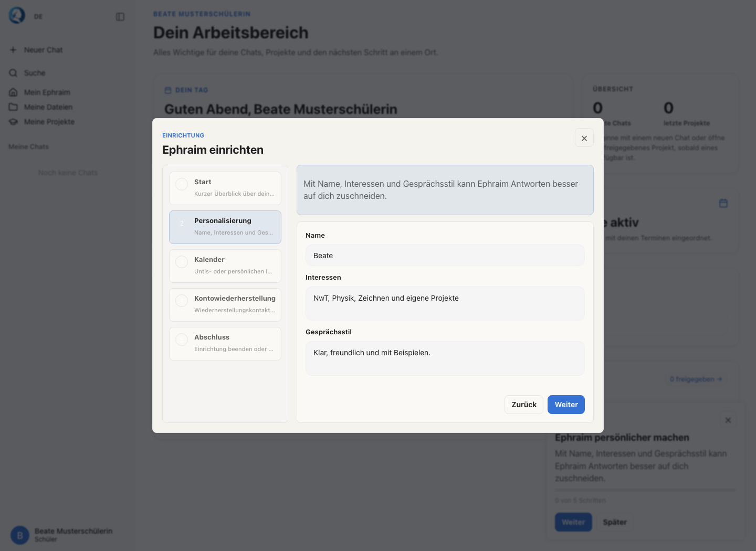Select the Start setup step
This screenshot has width=756, height=551.
point(225,188)
